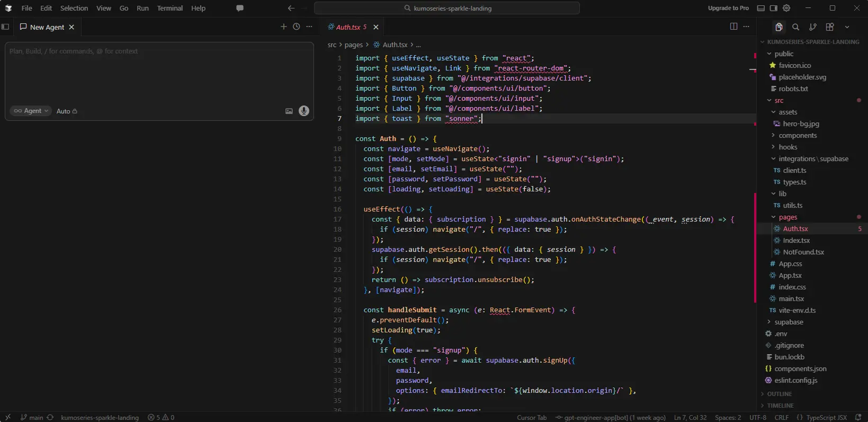Collapse the KUMOSERIES-SPARKLE-LANDING root folder
Viewport: 868px width, 422px height.
coord(813,42)
